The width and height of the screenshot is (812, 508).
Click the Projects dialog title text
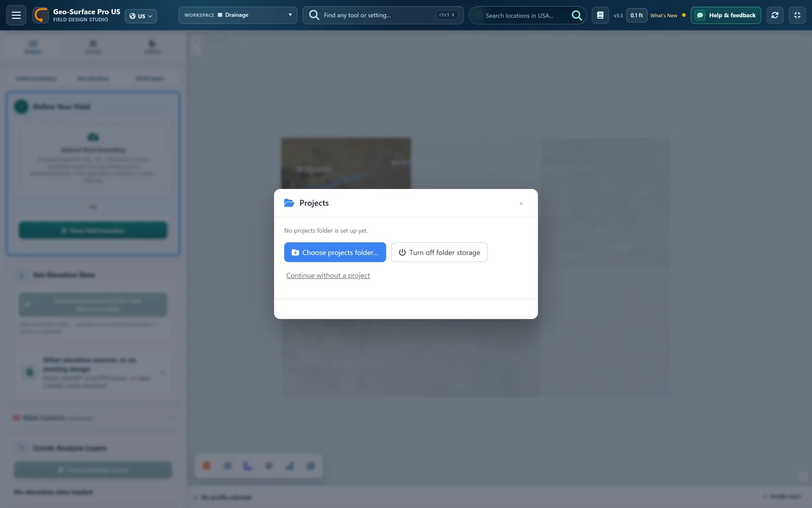(x=314, y=203)
